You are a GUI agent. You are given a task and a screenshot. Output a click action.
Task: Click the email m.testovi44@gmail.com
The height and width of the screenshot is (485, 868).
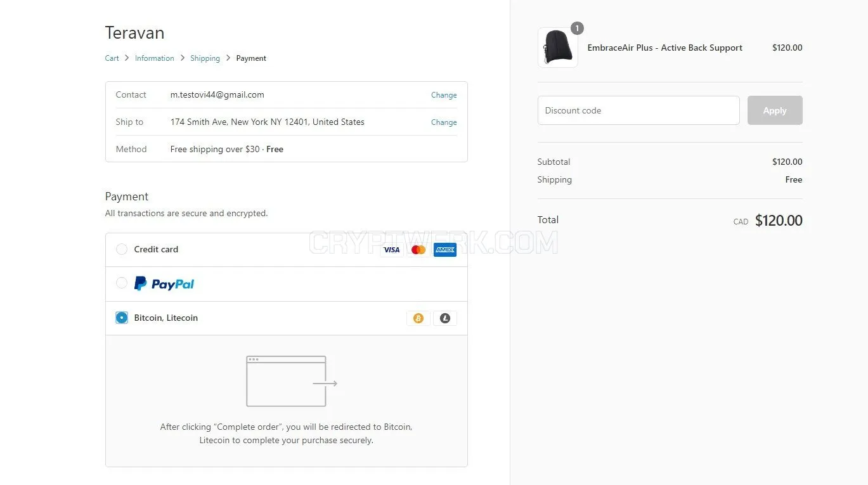coord(217,95)
